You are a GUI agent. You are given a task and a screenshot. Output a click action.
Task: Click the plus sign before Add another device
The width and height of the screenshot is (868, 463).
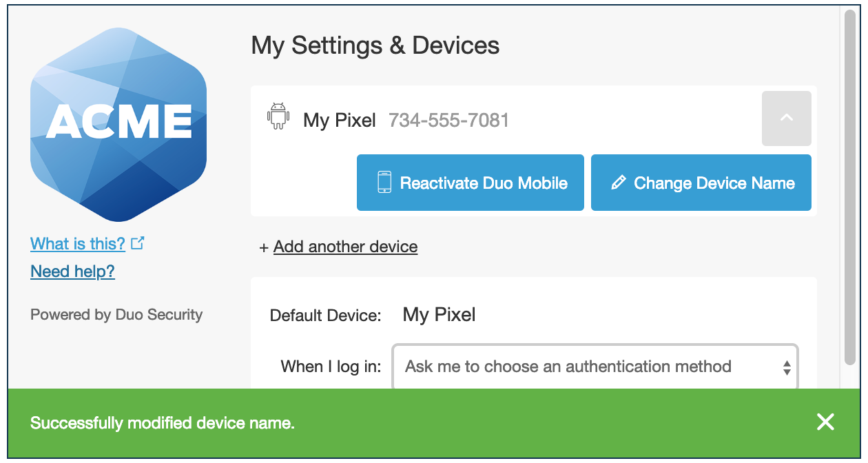coord(263,247)
